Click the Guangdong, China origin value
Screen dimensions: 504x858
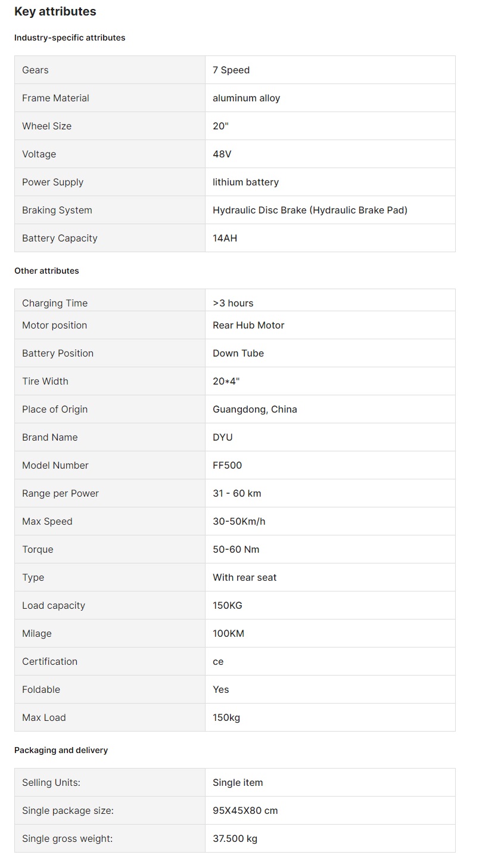255,409
